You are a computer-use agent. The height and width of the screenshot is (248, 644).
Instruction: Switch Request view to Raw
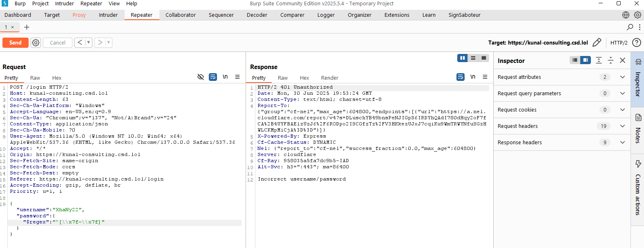[35, 78]
